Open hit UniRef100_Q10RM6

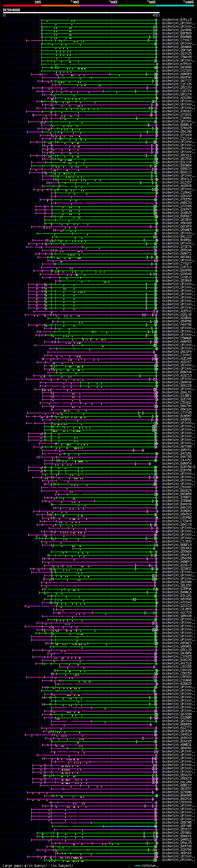point(177,30)
